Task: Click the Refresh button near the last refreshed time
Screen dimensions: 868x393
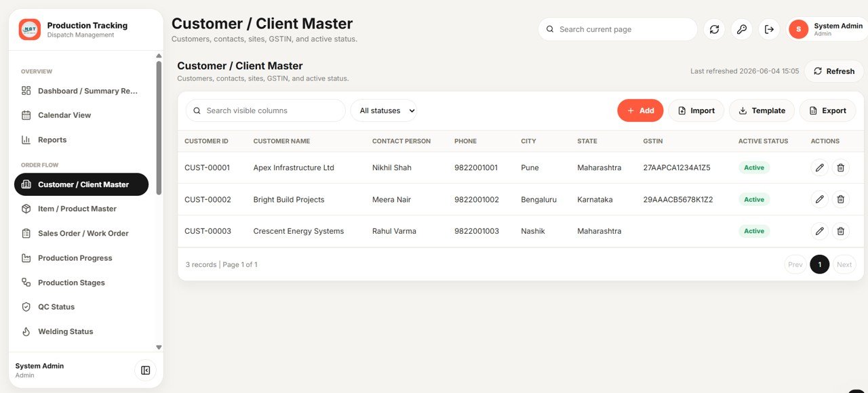Action: 834,71
